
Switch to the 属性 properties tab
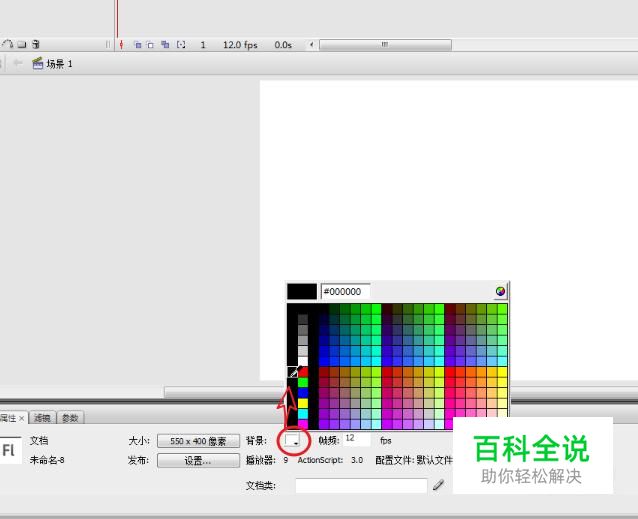8,418
